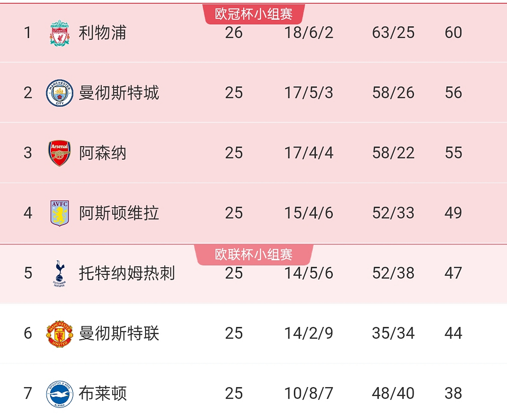Image resolution: width=507 pixels, height=420 pixels.
Task: Click the 欧冠杯小组赛 qualification label
Action: coord(253,14)
